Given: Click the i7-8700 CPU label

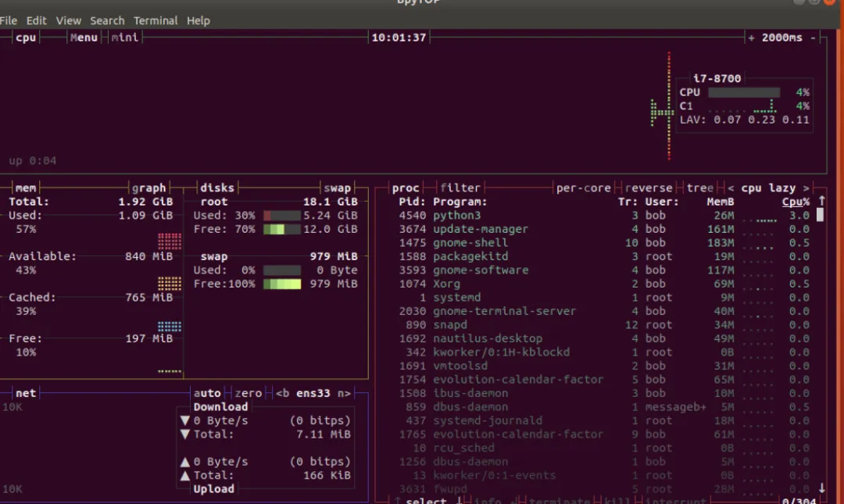Looking at the screenshot, I should pyautogui.click(x=717, y=78).
